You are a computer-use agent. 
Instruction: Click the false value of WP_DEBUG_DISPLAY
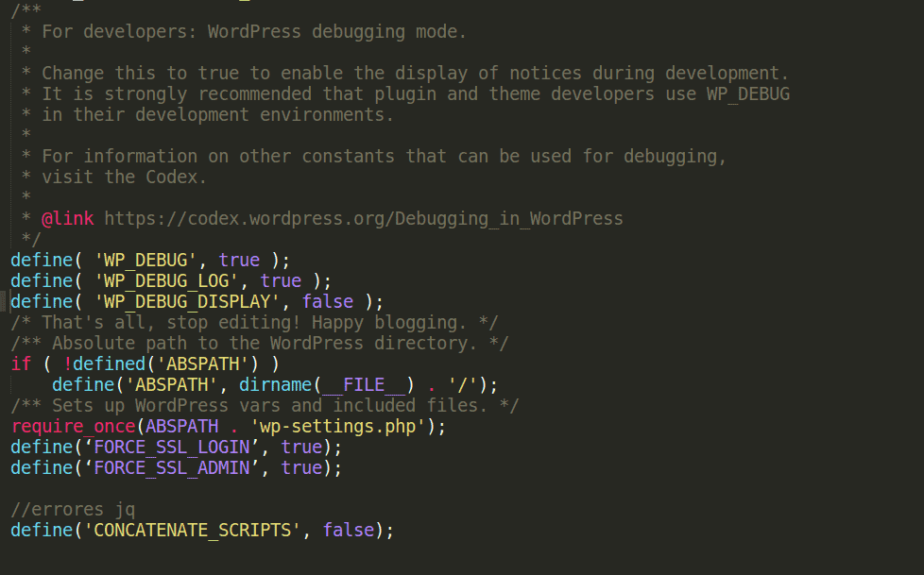(327, 302)
